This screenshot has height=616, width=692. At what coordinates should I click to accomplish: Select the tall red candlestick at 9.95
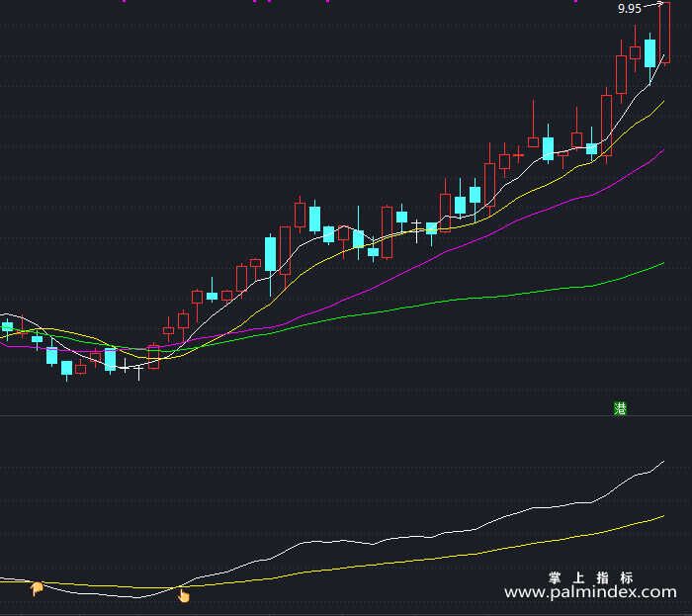pyautogui.click(x=664, y=33)
